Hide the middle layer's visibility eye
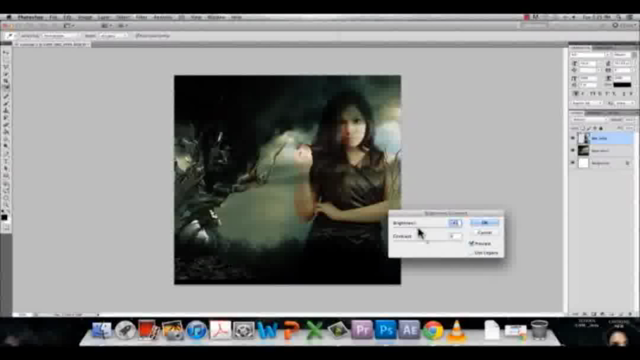The height and width of the screenshot is (360, 640). 573,151
